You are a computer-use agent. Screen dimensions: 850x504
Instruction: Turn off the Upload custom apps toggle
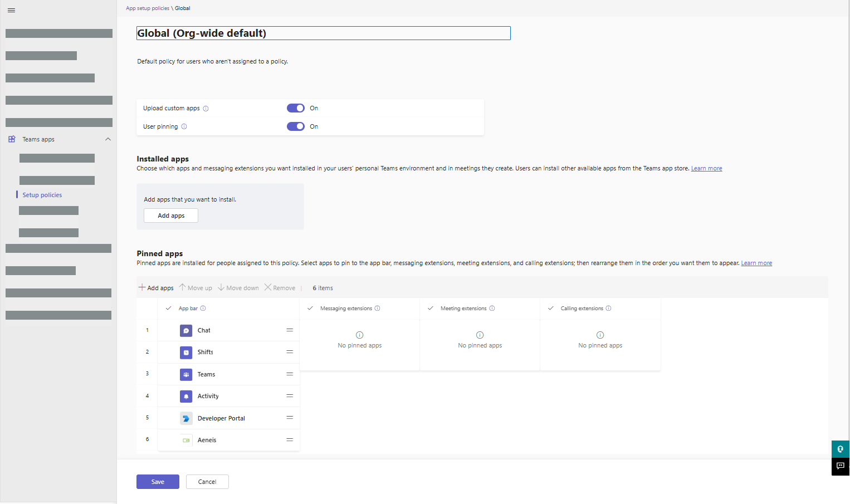[x=296, y=108]
